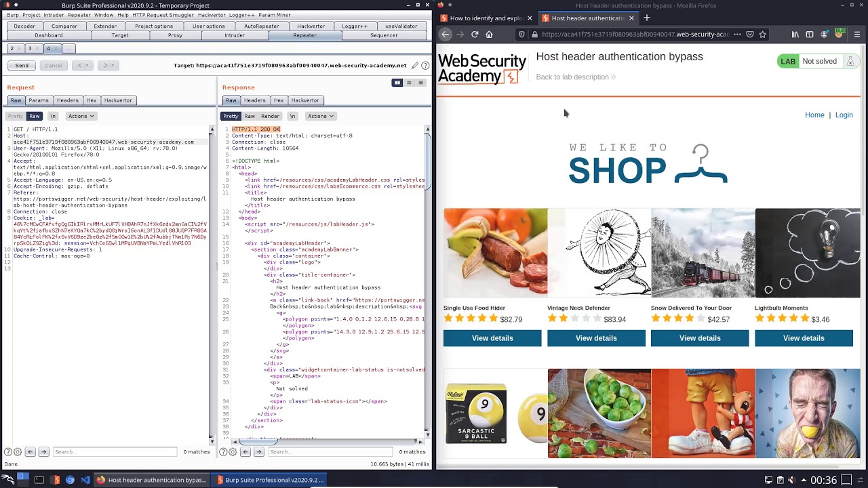
Task: Select request Headers tab
Action: tap(67, 100)
